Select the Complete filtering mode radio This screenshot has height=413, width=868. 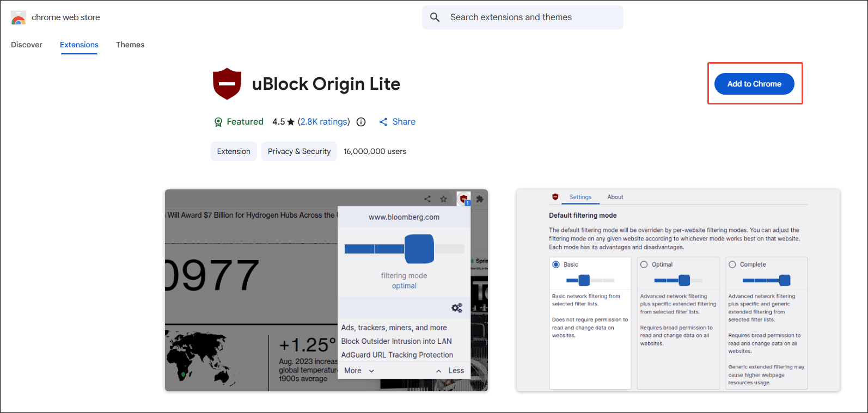732,264
